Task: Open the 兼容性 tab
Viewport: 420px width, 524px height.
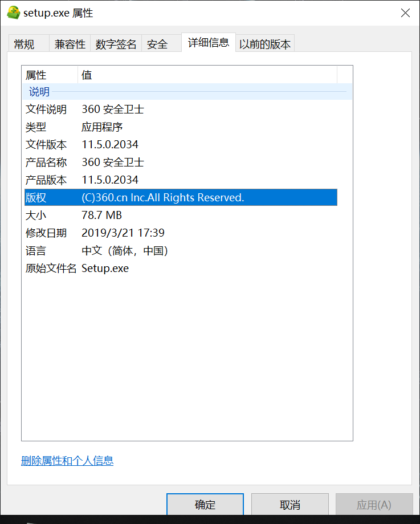Action: point(70,44)
